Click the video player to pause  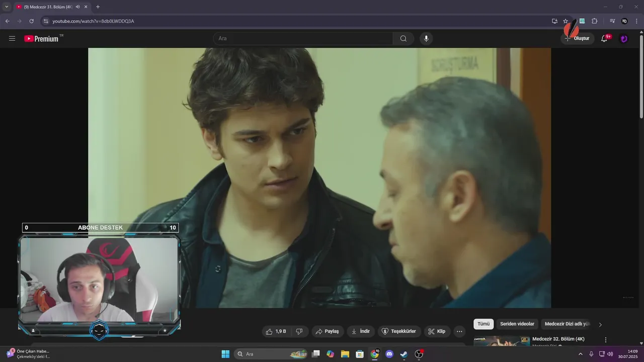click(x=319, y=178)
